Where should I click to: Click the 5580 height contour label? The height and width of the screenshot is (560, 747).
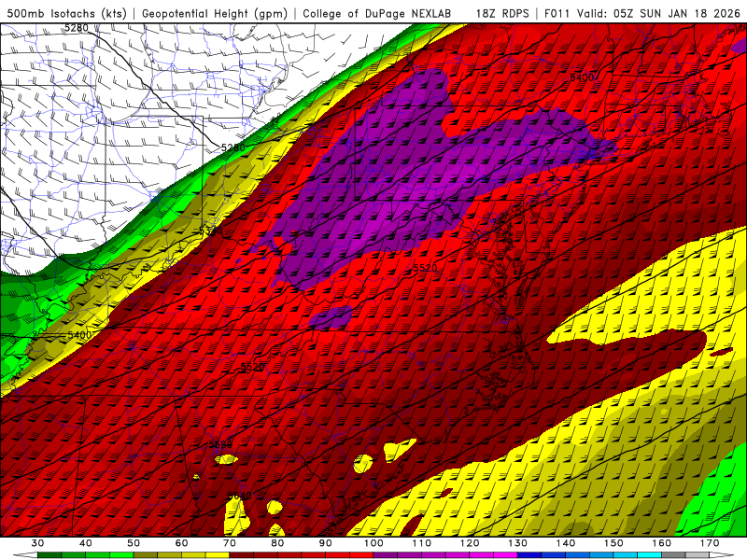pyautogui.click(x=220, y=445)
